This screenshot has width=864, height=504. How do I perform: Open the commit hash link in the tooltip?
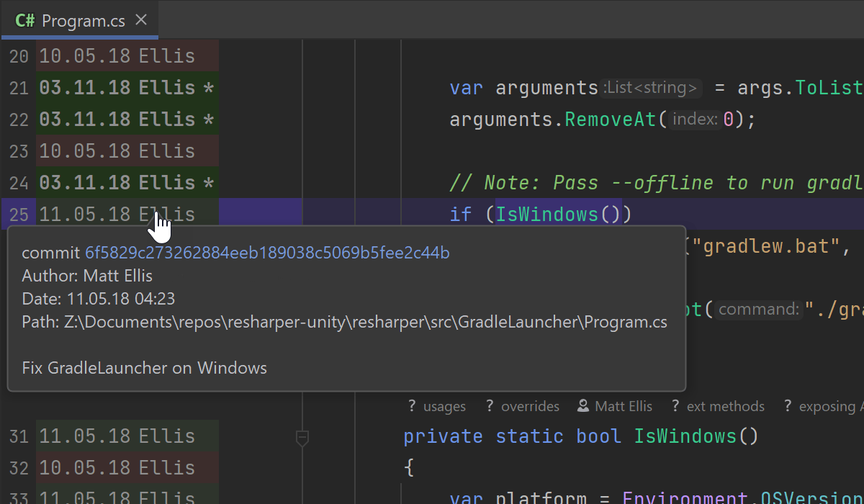coord(267,253)
